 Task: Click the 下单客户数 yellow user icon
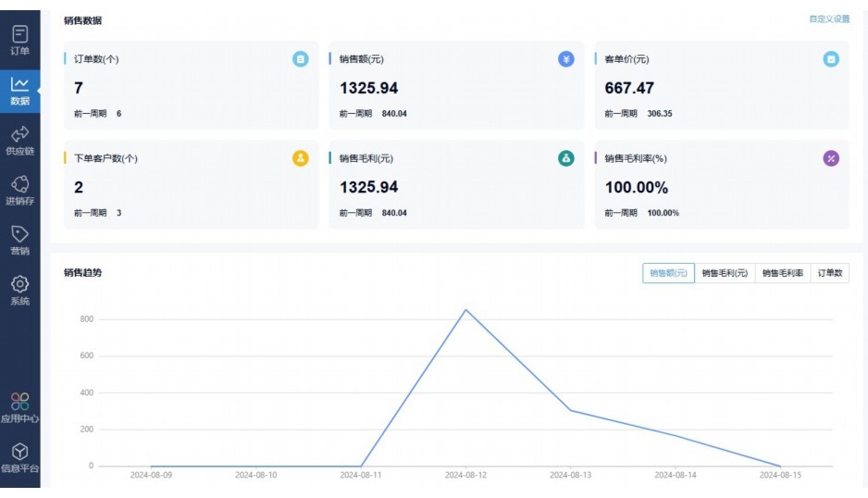(301, 158)
